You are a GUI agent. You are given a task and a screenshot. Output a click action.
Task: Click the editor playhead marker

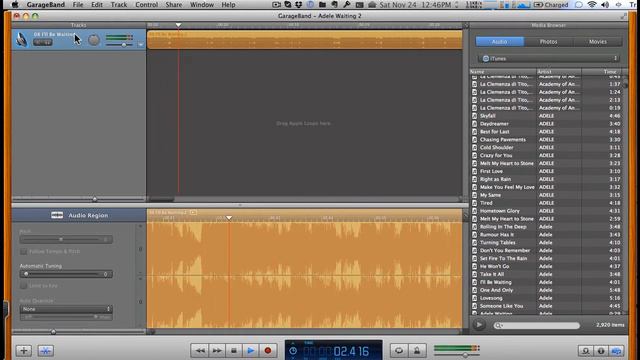pos(229,218)
